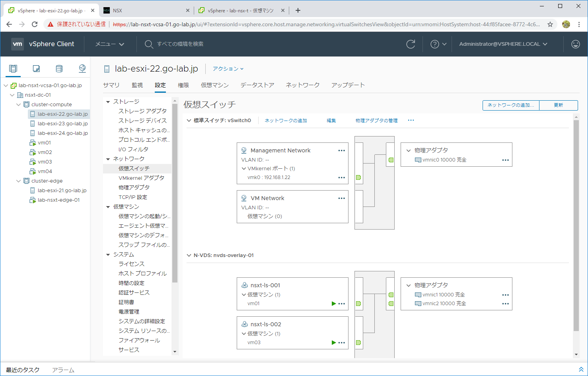Collapse the N-VDS nvds-overlay-01 section
Viewport: 588px width, 376px height.
coord(189,255)
